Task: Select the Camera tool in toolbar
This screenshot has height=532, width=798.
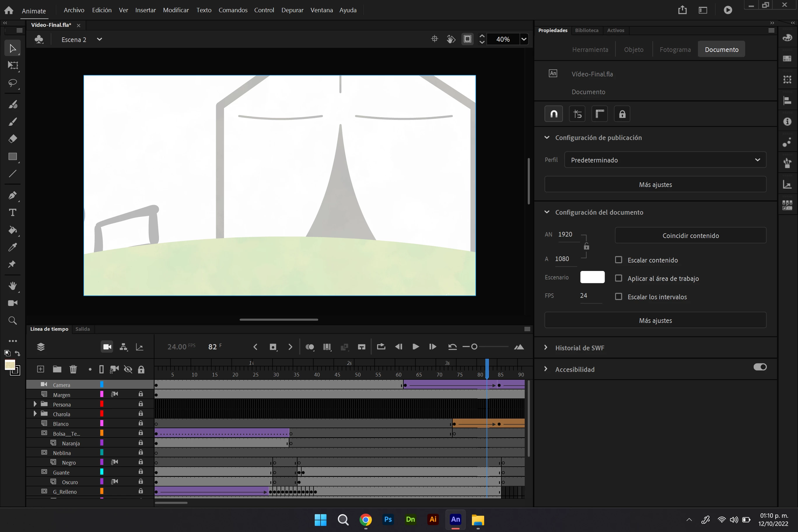Action: click(x=13, y=303)
